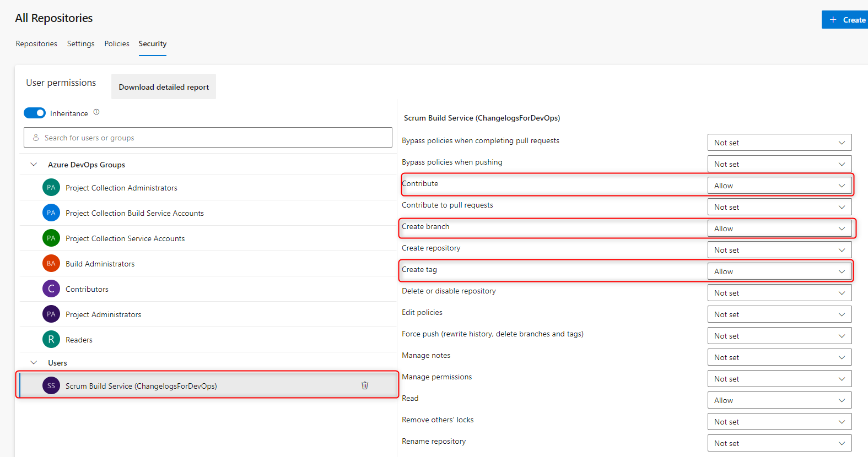Click the Readers group avatar icon
This screenshot has height=457, width=868.
(x=51, y=340)
